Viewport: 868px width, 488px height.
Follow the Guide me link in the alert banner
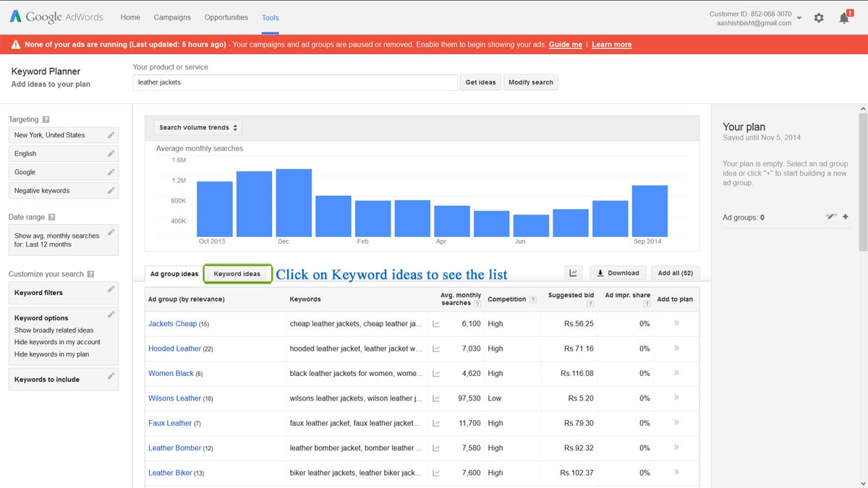point(565,44)
